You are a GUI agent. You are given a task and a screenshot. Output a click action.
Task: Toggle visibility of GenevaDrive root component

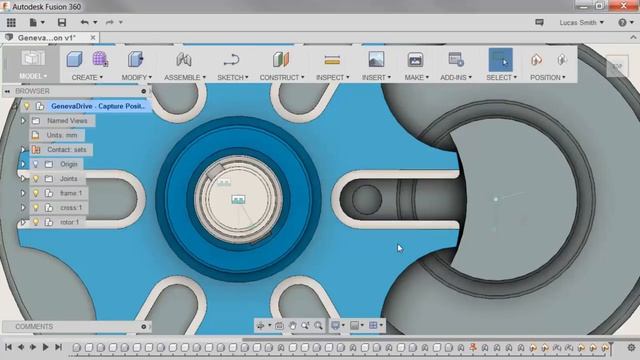click(27, 106)
